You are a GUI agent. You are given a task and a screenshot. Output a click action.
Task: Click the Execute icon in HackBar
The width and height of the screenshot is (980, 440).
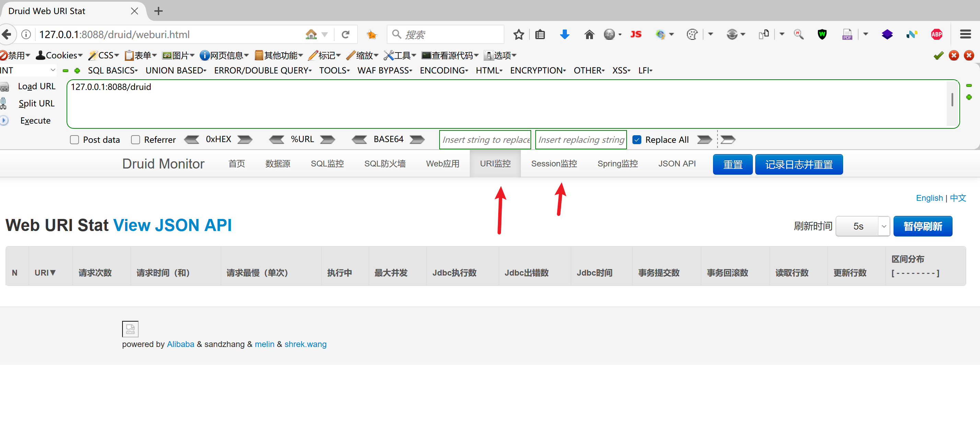click(x=4, y=121)
